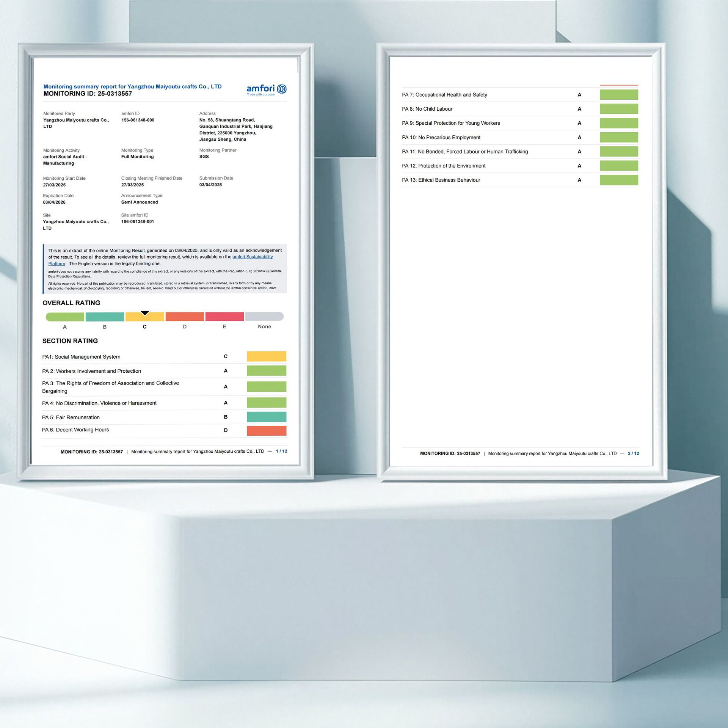728x728 pixels.
Task: Click the report title mentioning Yangzhou Maiyoutu crafts
Action: point(132,86)
